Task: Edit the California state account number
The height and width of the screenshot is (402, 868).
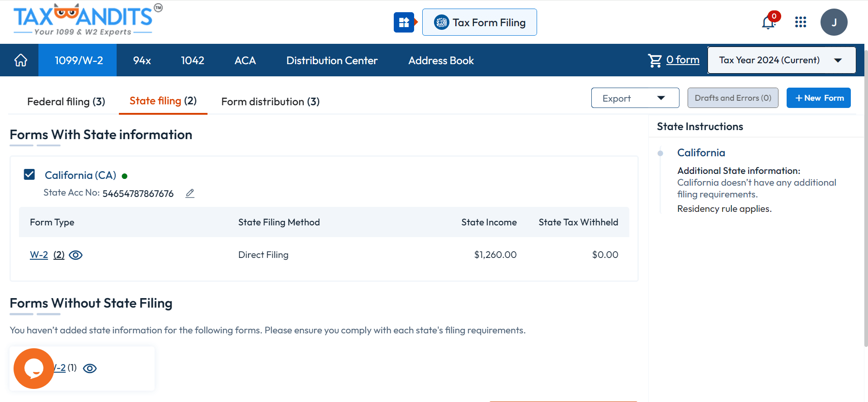Action: click(x=190, y=193)
